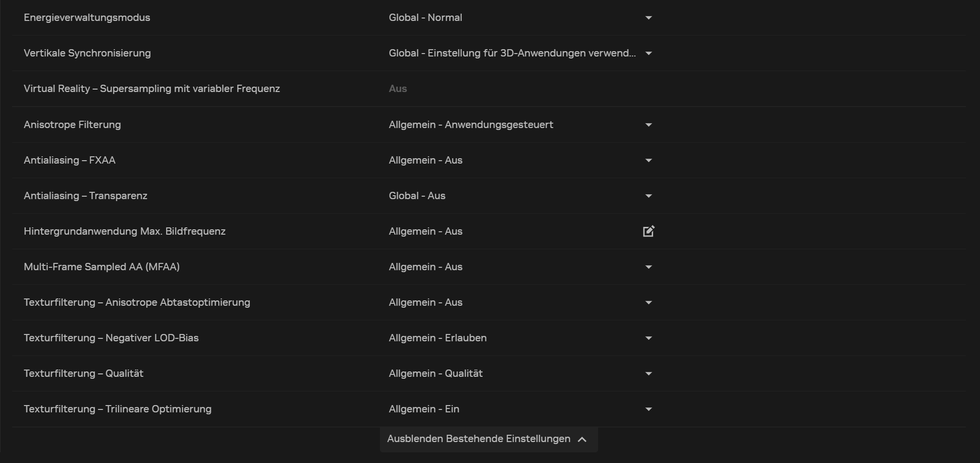Open the Texturfilterung – Qualität dropdown
The width and height of the screenshot is (980, 463).
(x=648, y=374)
